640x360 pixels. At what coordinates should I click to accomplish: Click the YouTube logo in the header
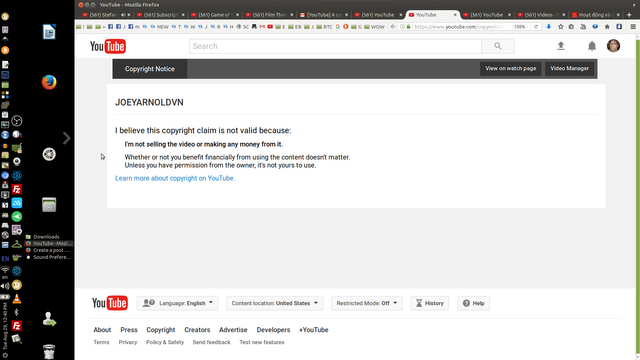[108, 46]
